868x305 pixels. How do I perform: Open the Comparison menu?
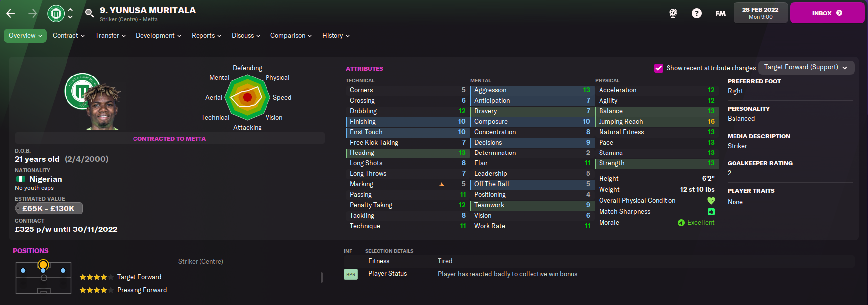click(291, 36)
